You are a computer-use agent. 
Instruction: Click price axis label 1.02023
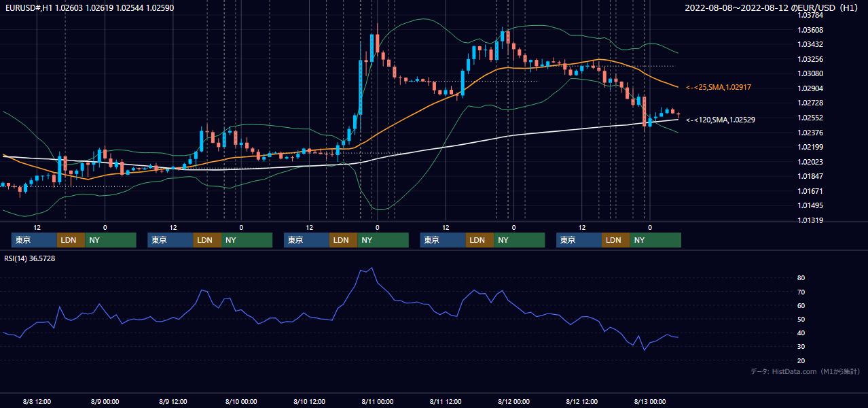(811, 162)
